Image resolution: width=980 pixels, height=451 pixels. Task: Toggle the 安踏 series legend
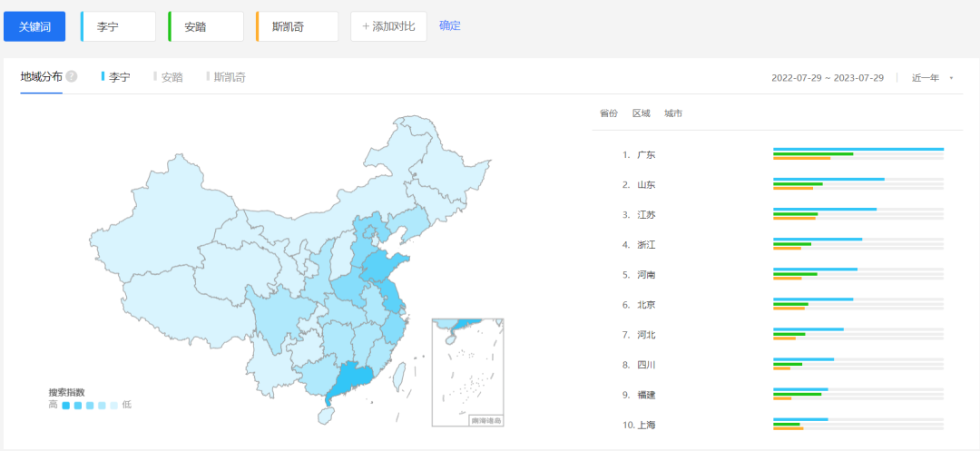[x=169, y=77]
